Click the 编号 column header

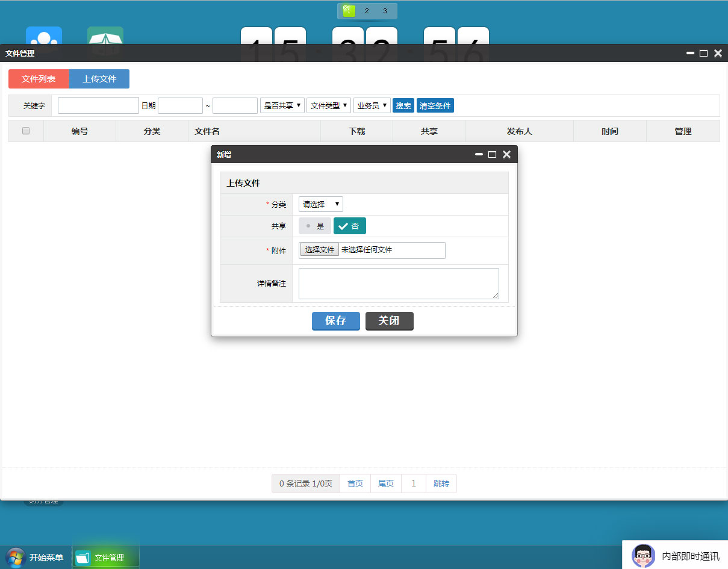[79, 131]
